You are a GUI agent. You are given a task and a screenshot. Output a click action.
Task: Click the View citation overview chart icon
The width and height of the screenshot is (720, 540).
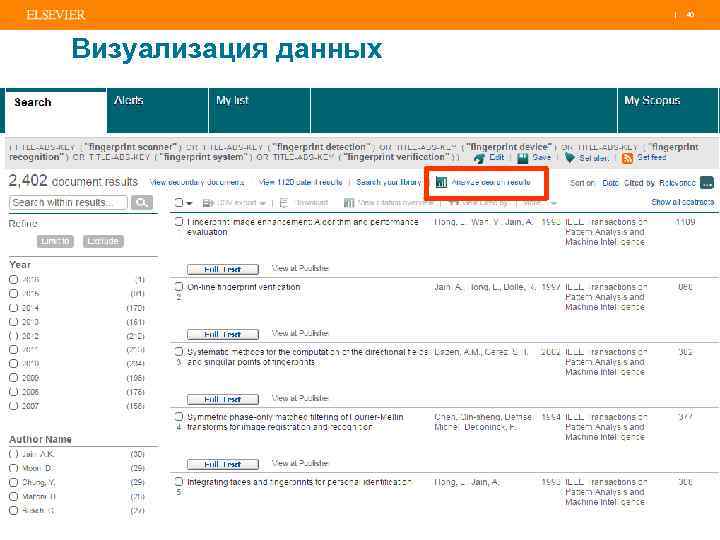click(349, 203)
